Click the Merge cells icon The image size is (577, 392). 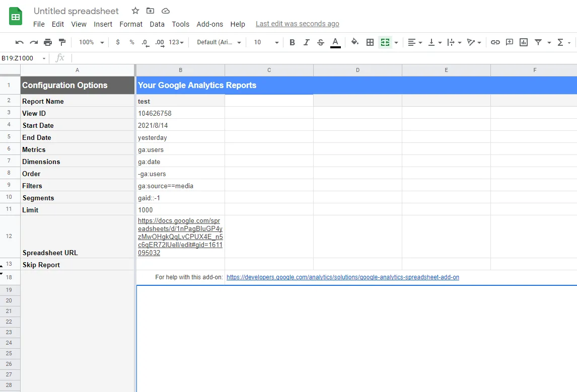point(385,42)
